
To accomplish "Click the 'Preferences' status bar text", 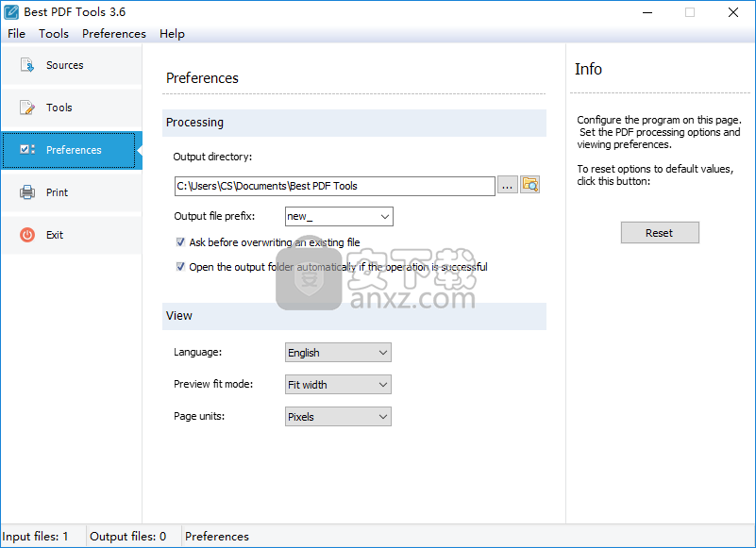I will (217, 537).
